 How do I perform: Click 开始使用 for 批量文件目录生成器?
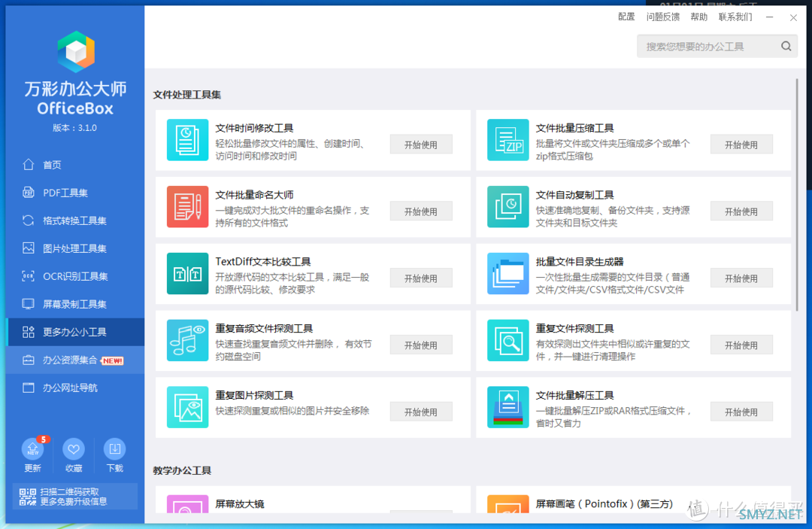(x=741, y=278)
